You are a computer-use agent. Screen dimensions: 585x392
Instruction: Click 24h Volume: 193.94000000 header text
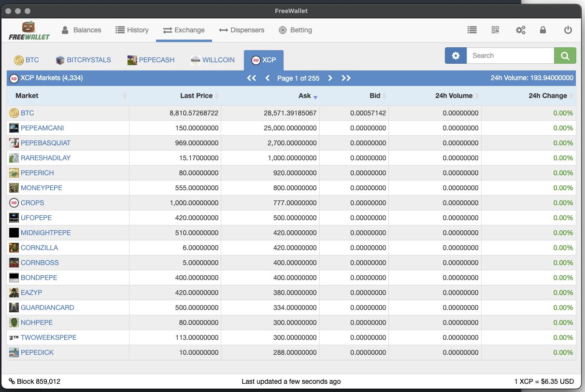pyautogui.click(x=532, y=78)
